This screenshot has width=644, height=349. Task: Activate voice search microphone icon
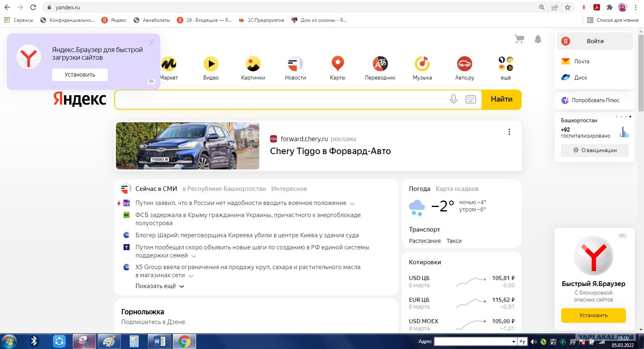point(453,99)
